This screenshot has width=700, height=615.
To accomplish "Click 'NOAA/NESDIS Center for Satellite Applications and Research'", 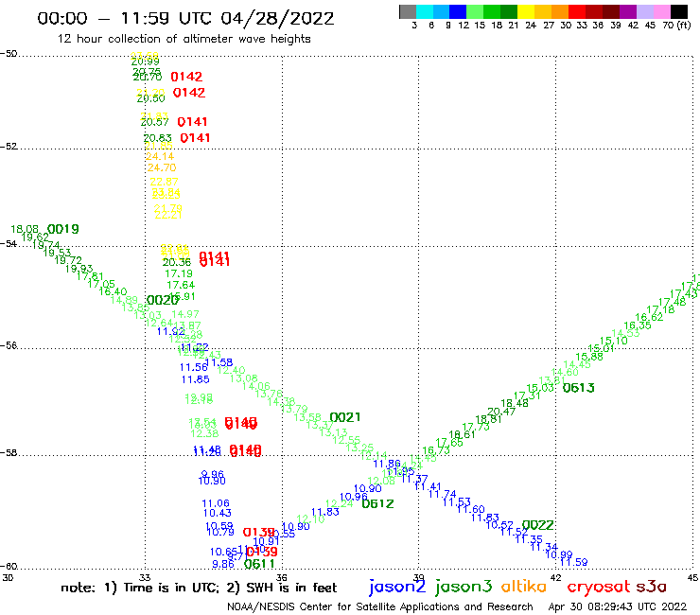I will pos(380,606).
